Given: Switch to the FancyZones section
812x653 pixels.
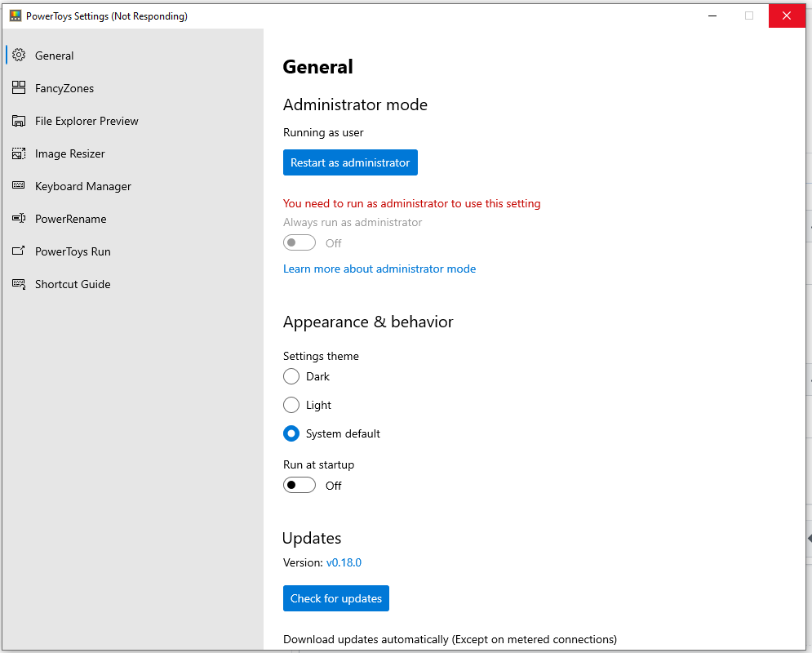Looking at the screenshot, I should tap(132, 88).
